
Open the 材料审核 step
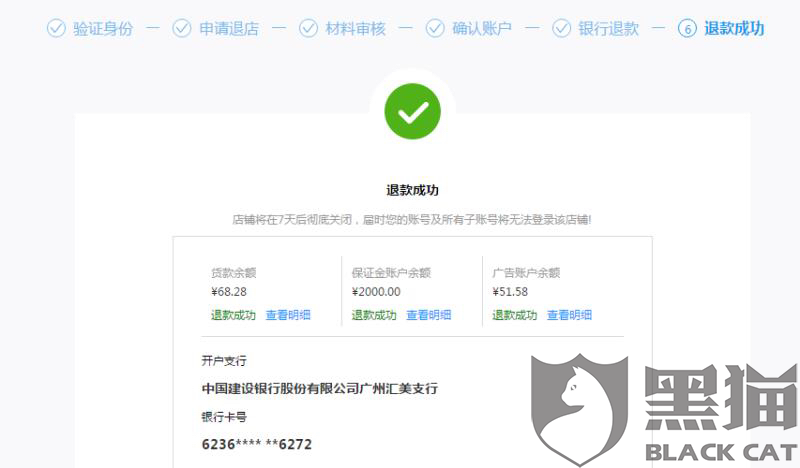[356, 29]
